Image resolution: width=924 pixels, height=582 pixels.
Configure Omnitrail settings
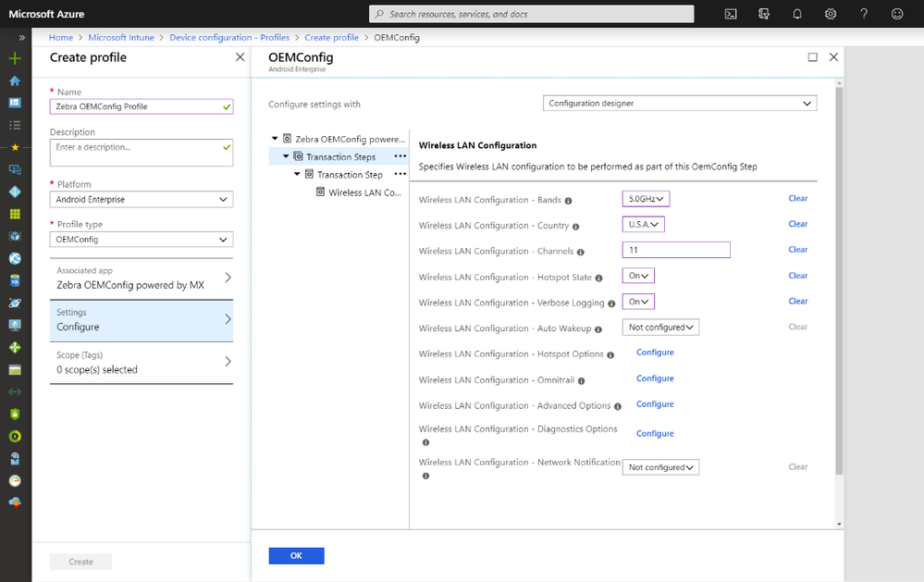(x=655, y=378)
